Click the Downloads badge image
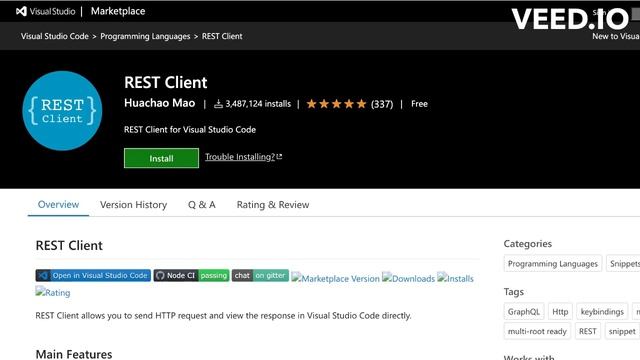The width and height of the screenshot is (640, 360). click(x=409, y=278)
